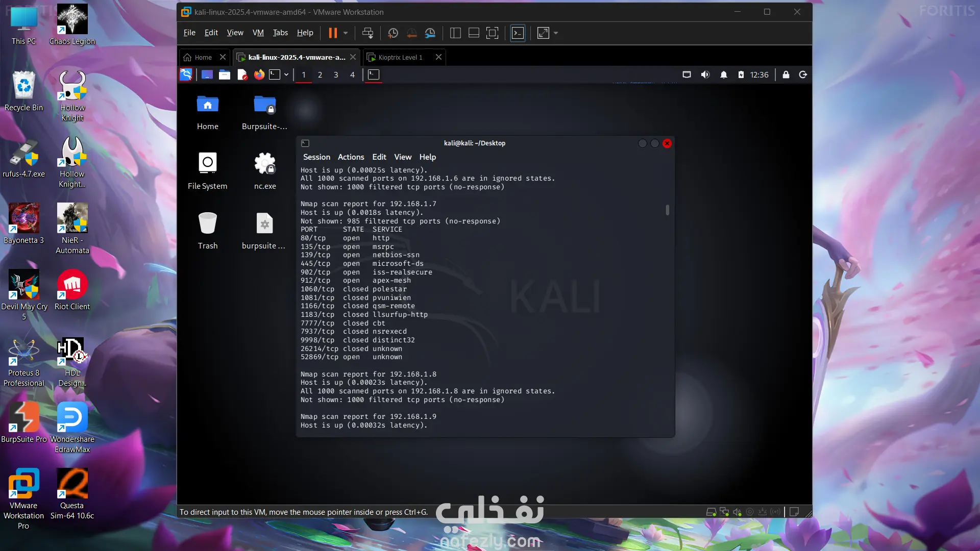Select the Recycle Bin on Windows desktop
The width and height of the screenshot is (980, 551).
23,91
